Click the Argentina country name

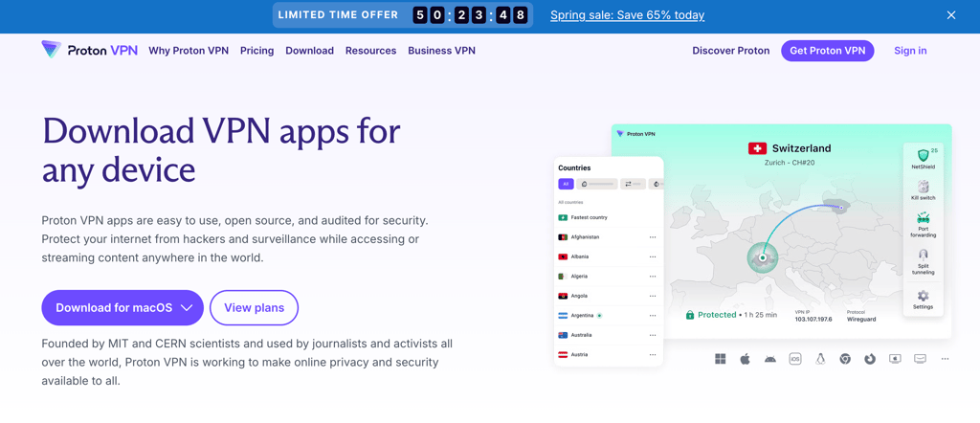(x=582, y=316)
